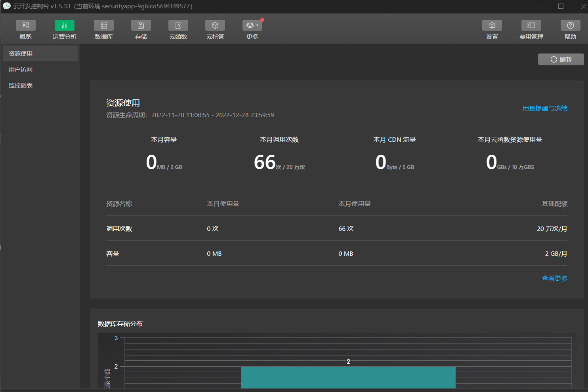Viewport: 588px width, 392px height.
Task: Open the 费用管理 billing icon
Action: 531,25
